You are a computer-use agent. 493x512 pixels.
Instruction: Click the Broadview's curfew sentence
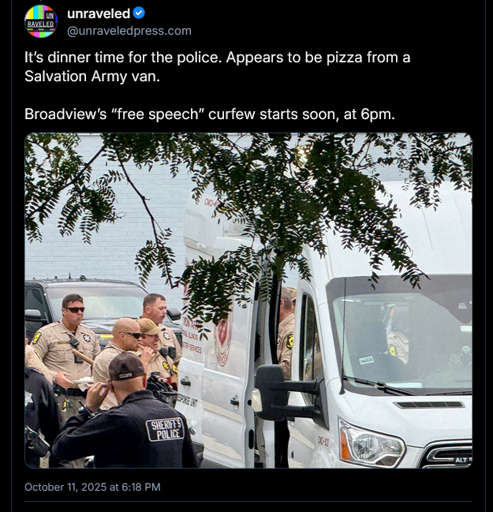(x=209, y=114)
